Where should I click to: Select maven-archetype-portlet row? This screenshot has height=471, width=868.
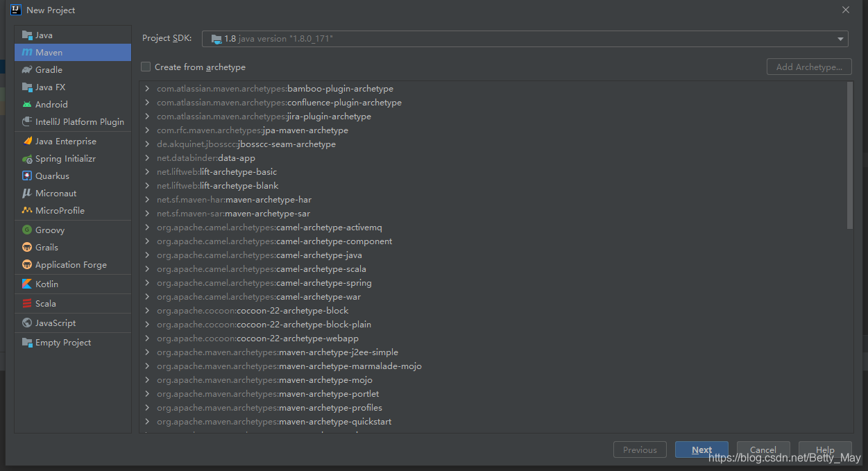(x=493, y=394)
